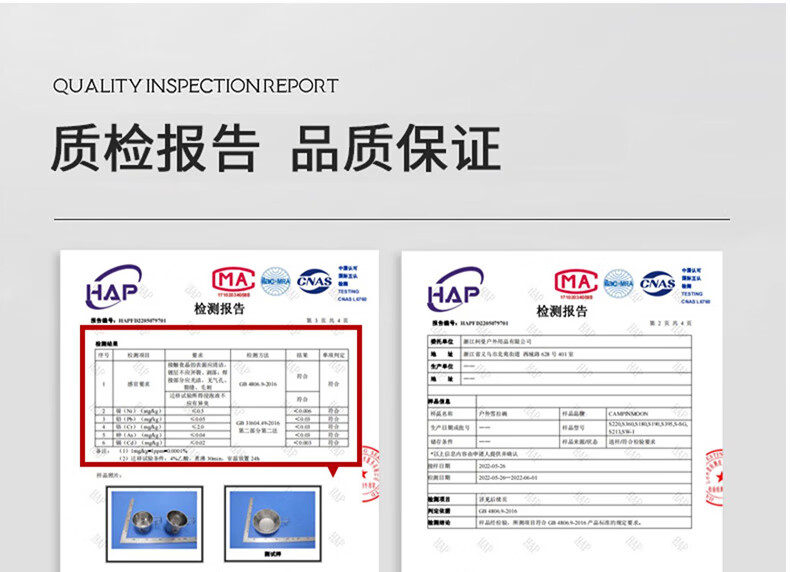Click the '判定依据' row label
Image resolution: width=790 pixels, height=572 pixels.
(441, 511)
